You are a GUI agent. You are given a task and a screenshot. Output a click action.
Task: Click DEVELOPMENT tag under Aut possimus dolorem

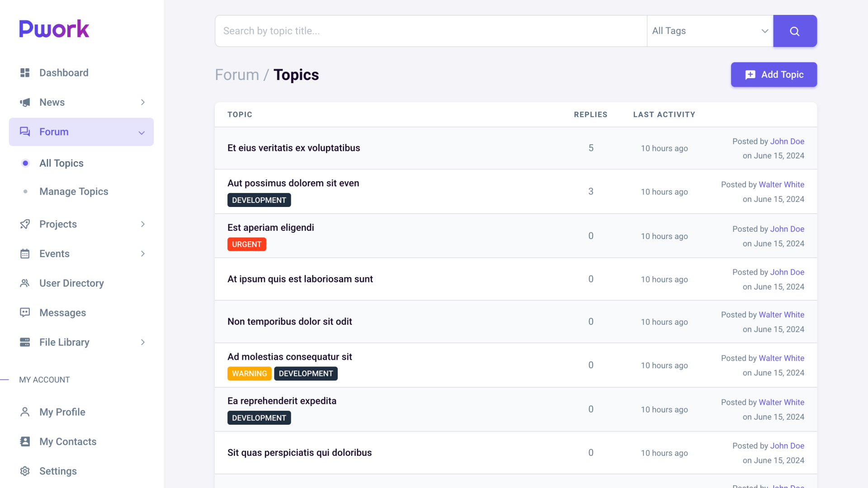[x=259, y=200]
